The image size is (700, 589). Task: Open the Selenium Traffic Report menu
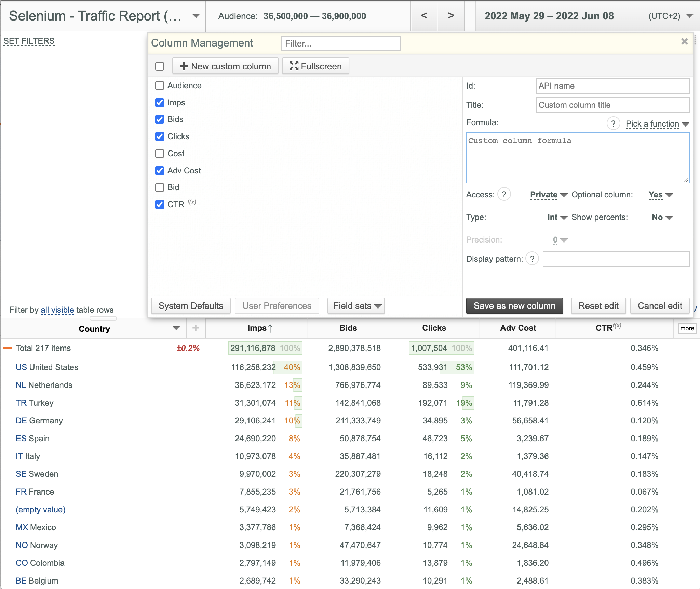click(196, 16)
